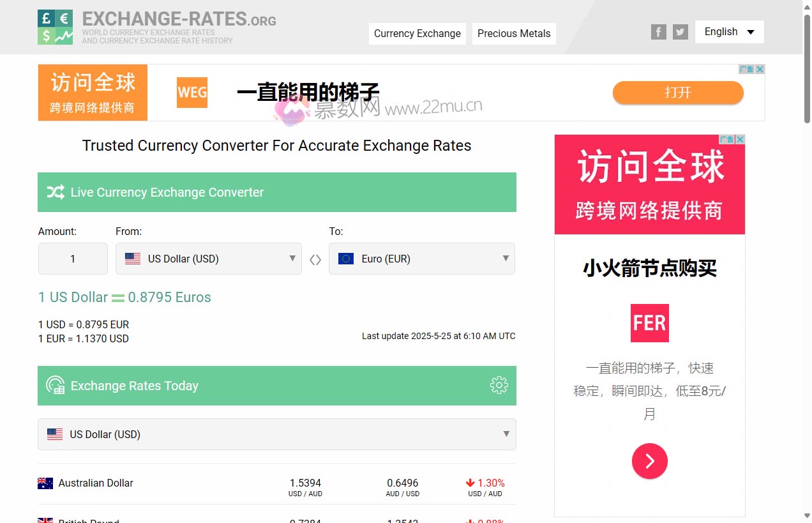Screen dimensions: 812x523
Task: Open the Facebook social icon
Action: [658, 31]
